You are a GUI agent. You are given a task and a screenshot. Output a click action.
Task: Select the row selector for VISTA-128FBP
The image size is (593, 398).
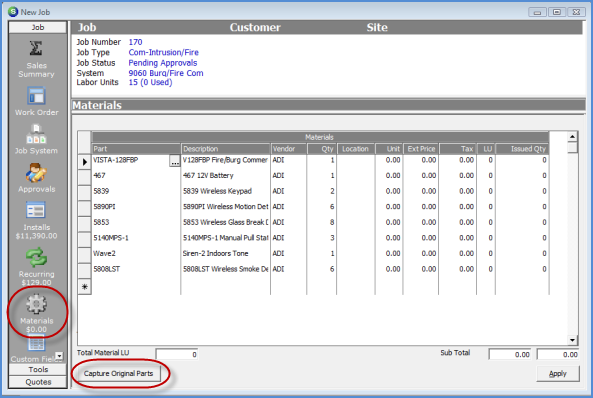[84, 162]
